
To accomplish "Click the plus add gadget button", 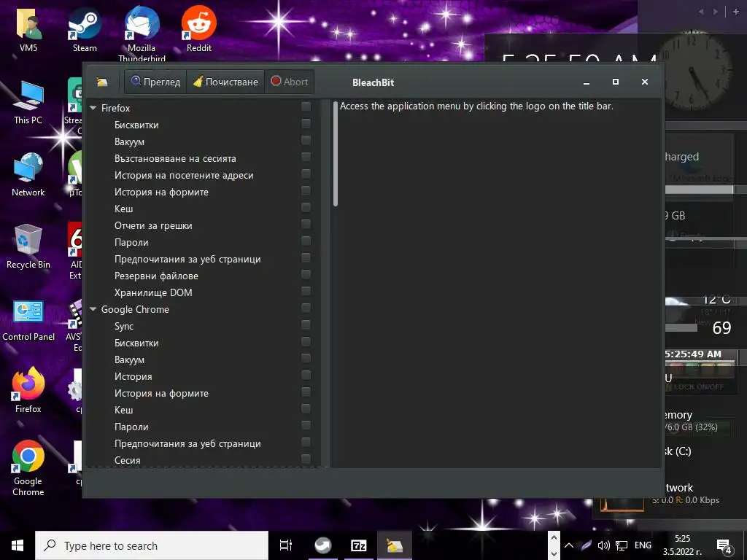I will (x=735, y=12).
